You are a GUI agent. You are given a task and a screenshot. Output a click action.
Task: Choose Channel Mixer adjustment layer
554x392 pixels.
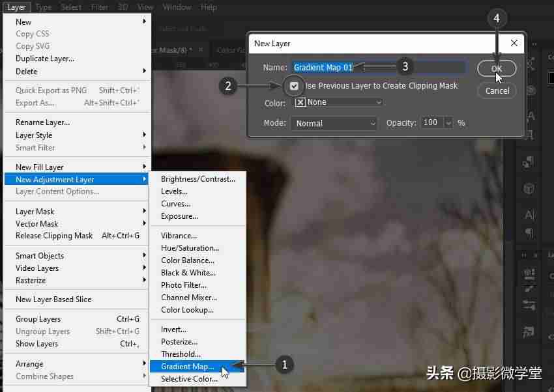point(197,298)
